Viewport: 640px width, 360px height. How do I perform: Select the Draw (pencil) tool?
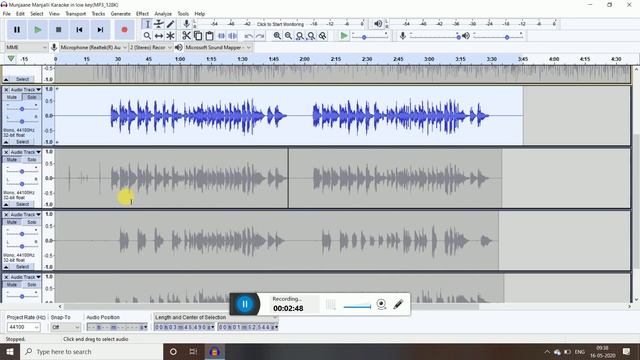[x=170, y=24]
